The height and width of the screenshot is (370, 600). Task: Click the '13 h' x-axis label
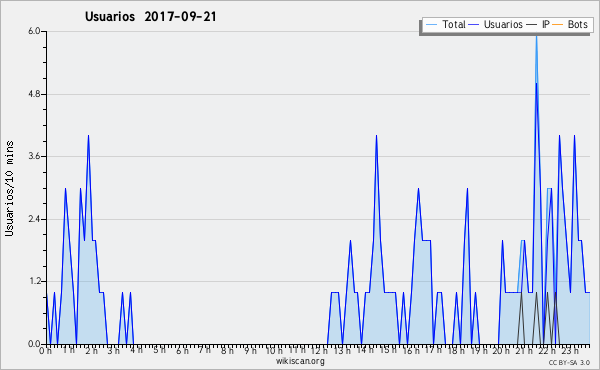coord(342,351)
